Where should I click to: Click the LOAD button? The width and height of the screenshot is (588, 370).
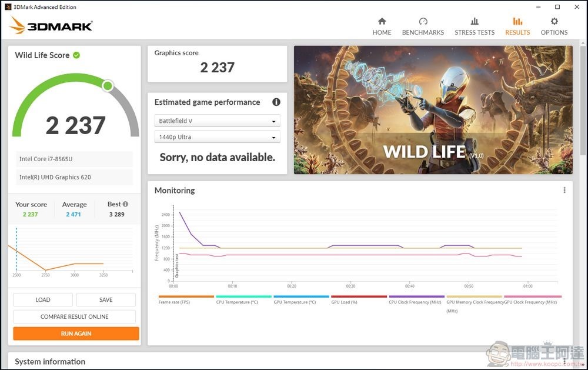pos(43,300)
